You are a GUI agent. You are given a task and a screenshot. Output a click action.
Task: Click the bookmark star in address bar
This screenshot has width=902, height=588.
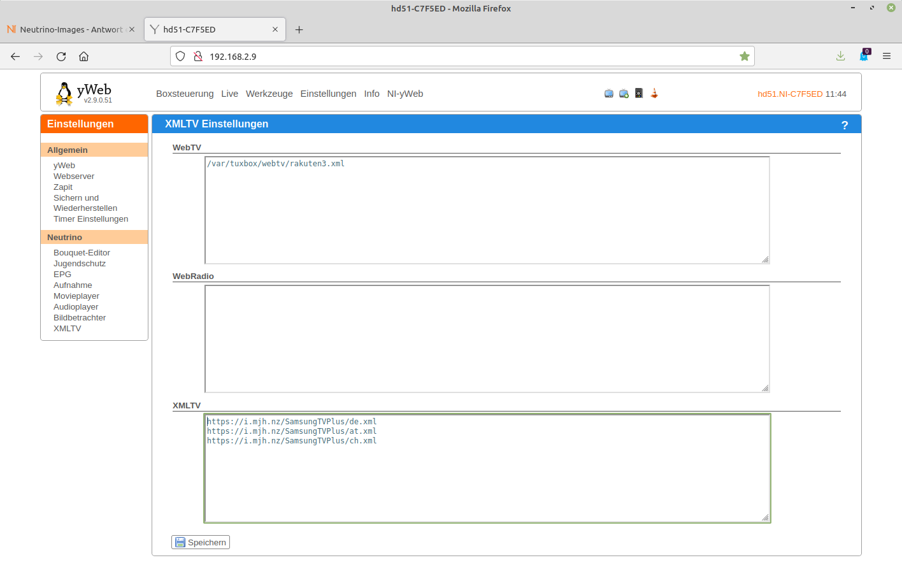[x=744, y=56]
